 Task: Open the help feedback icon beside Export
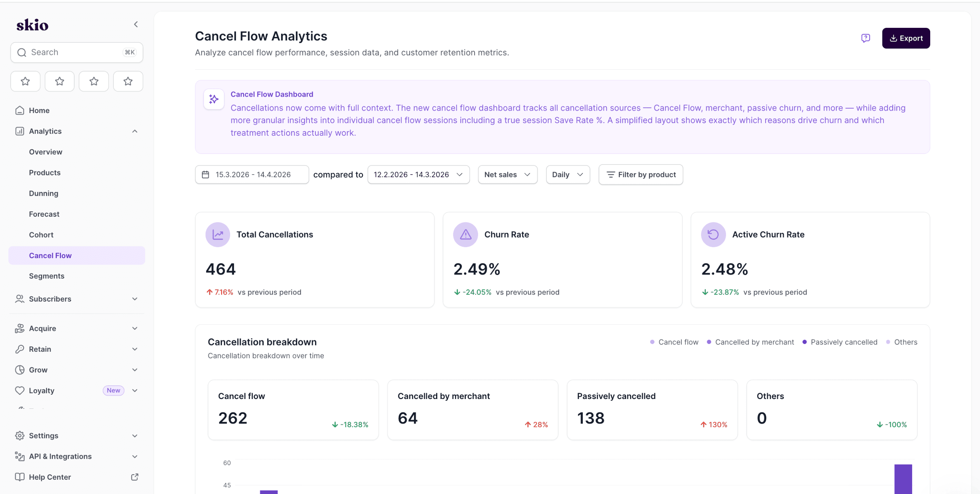click(x=865, y=38)
